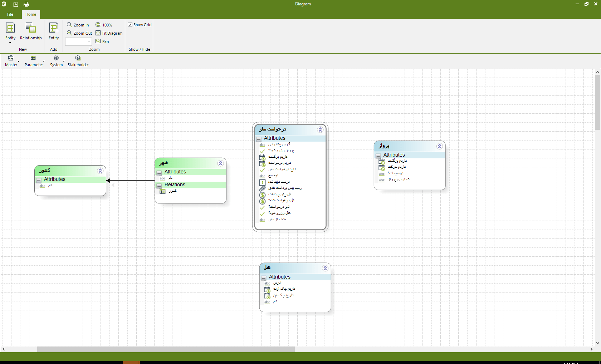This screenshot has height=364, width=601.
Task: Select attribute هتل رزرو شود؟
Action: pyautogui.click(x=279, y=213)
